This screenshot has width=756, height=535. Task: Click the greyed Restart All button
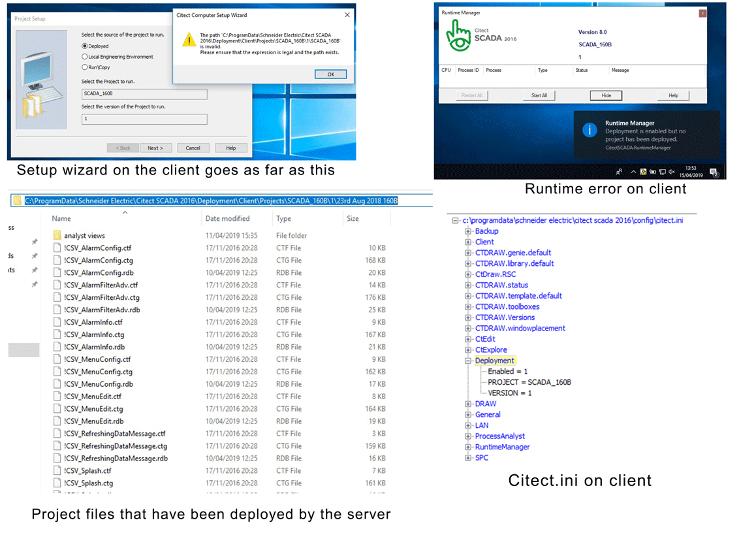(x=471, y=95)
